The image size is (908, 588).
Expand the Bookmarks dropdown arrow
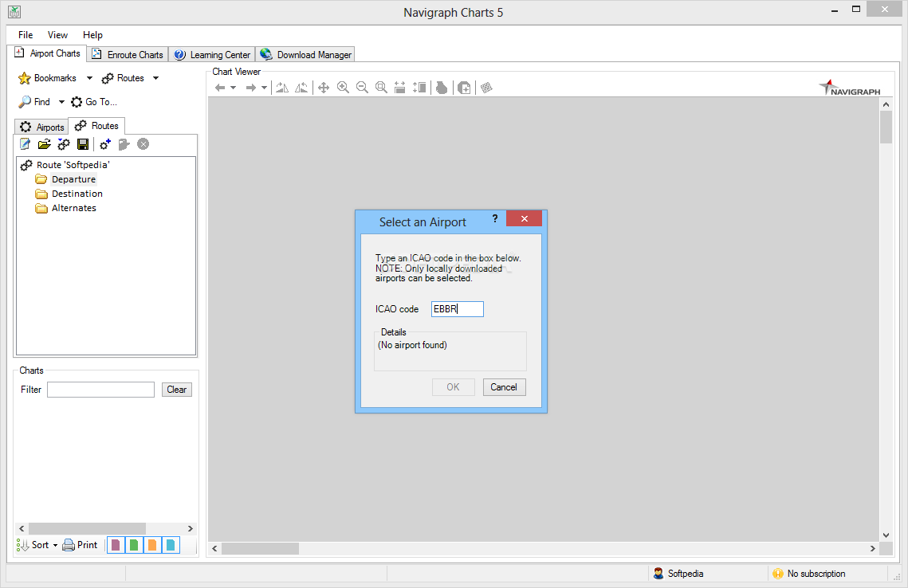[89, 78]
